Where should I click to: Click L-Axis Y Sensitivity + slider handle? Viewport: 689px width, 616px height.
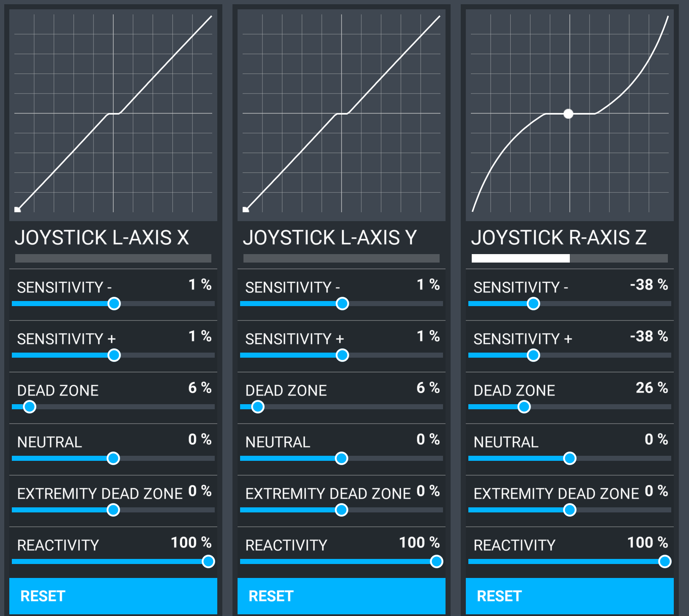[x=342, y=355]
